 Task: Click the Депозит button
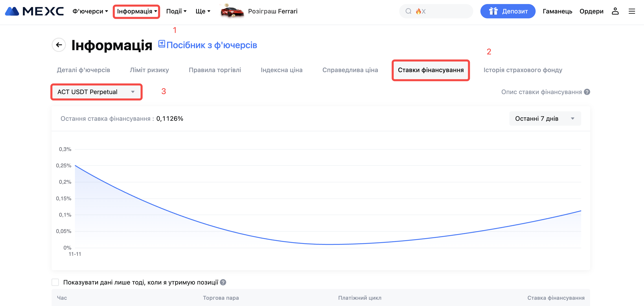(x=508, y=11)
